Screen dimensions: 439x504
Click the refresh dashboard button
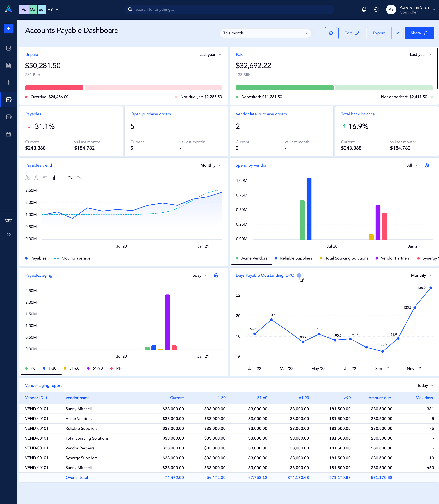[331, 33]
